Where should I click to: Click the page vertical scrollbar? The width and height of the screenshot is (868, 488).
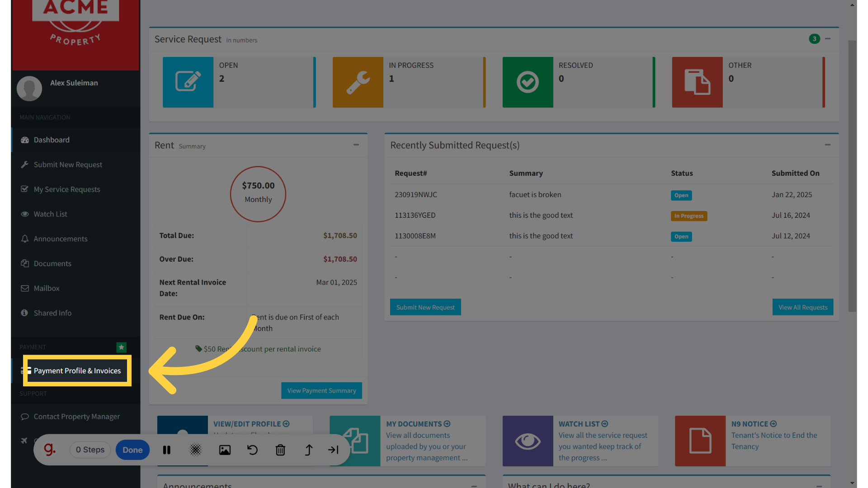(x=852, y=176)
